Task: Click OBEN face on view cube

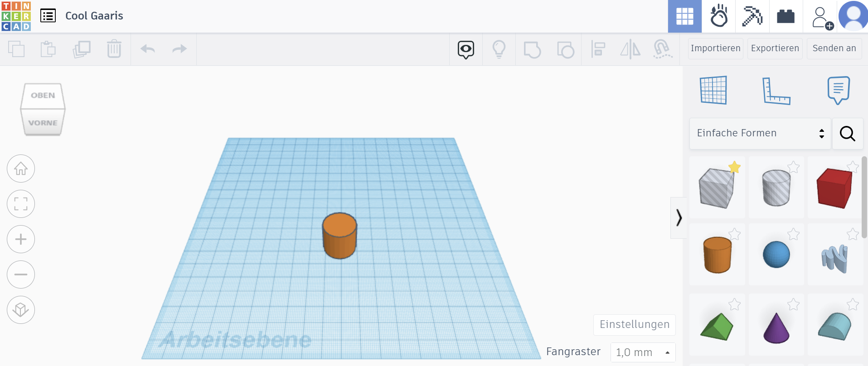Action: point(43,96)
